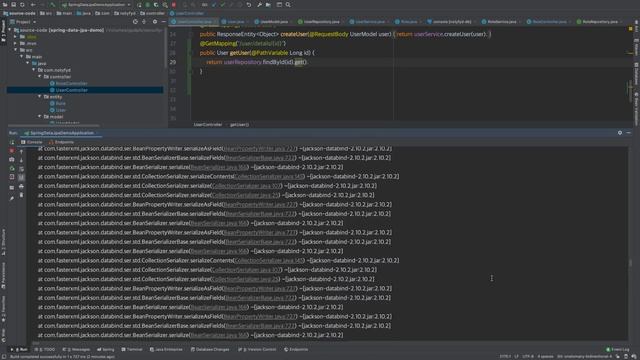Viewport: 640px width, 360px height.
Task: Click the Search Everywhere magnifier icon
Action: point(288,5)
